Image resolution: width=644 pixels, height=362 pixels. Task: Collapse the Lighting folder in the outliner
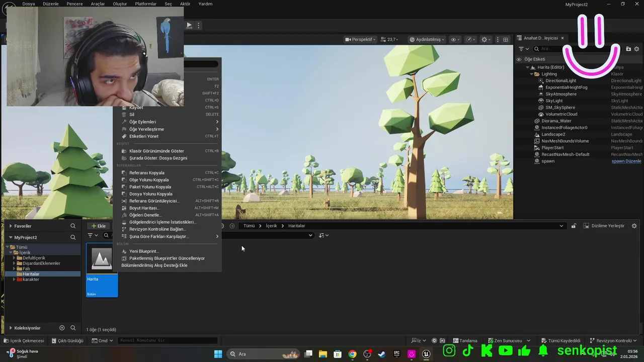pos(531,74)
